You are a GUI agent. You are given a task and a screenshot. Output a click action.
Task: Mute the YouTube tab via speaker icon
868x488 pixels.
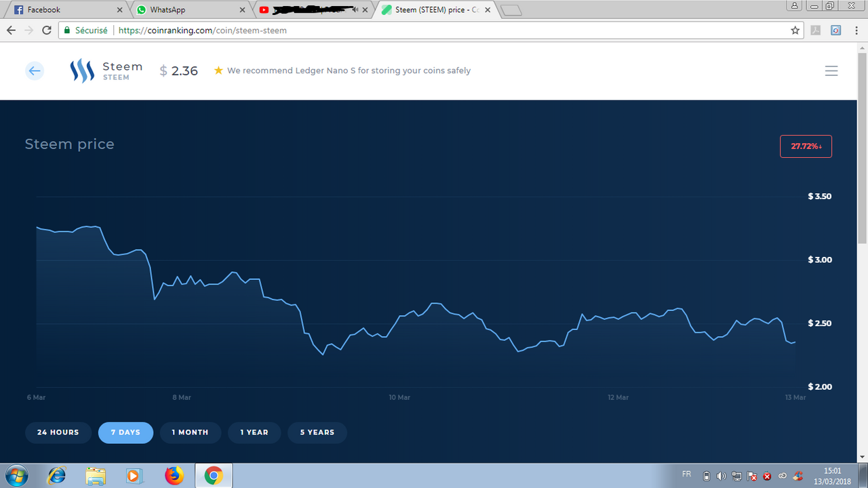click(x=354, y=10)
